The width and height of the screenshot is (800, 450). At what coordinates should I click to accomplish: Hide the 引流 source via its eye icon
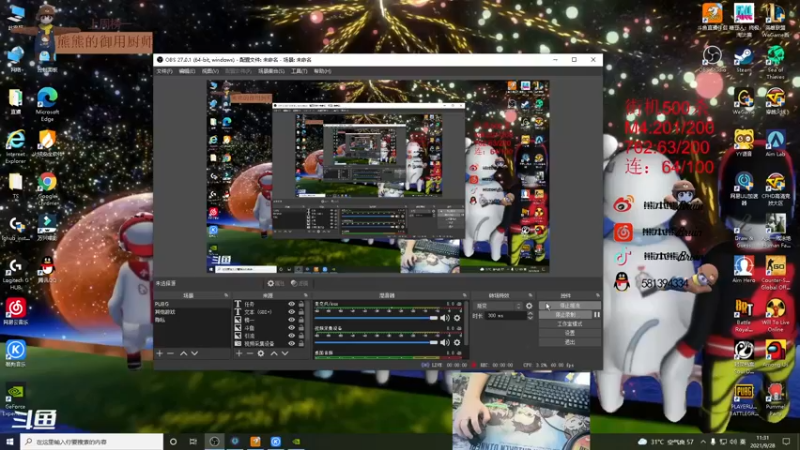[x=291, y=336]
